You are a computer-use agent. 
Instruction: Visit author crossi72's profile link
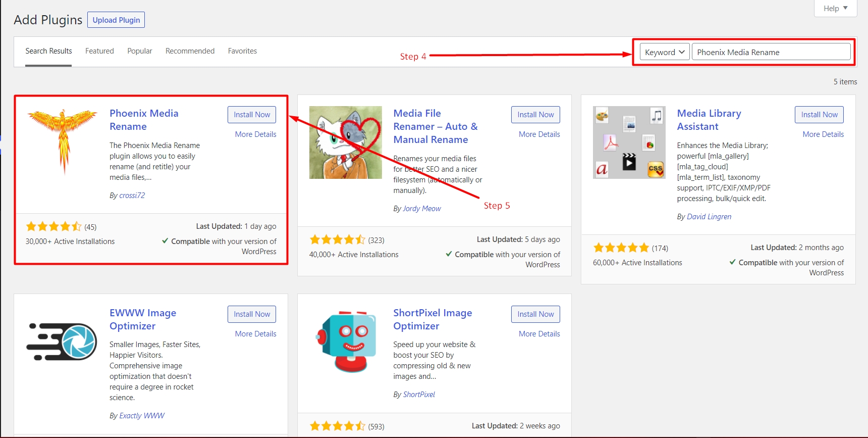pos(132,196)
